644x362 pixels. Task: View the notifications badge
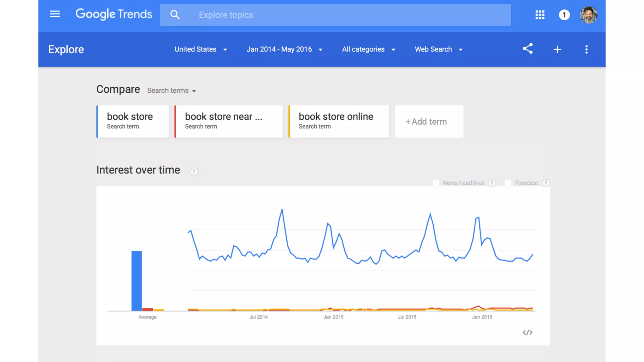pyautogui.click(x=564, y=15)
